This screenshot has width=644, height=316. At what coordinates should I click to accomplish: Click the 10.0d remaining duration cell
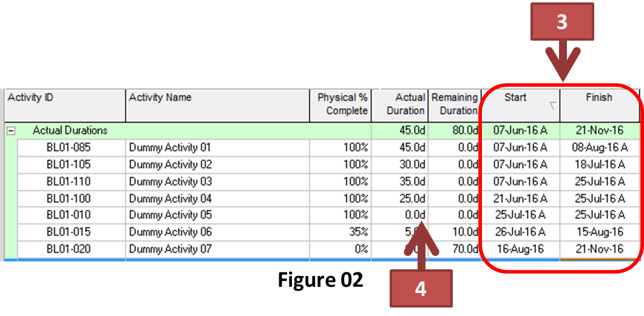tap(454, 232)
